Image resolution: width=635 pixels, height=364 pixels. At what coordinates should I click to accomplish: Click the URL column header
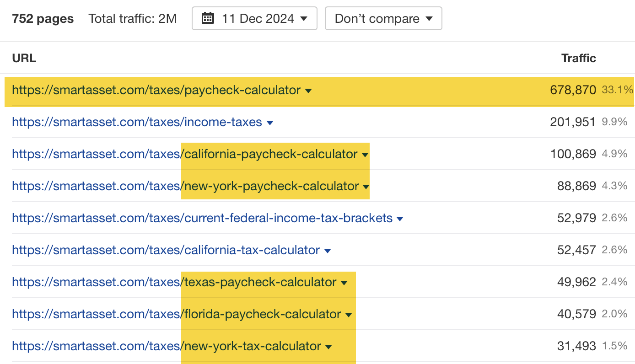[x=24, y=58]
